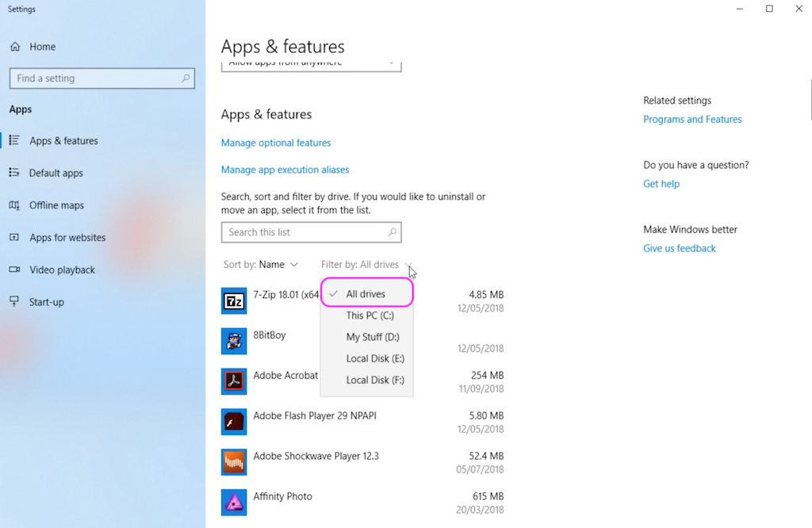Image resolution: width=812 pixels, height=528 pixels.
Task: Collapse the Filter by All drives dropdown
Action: pos(366,265)
